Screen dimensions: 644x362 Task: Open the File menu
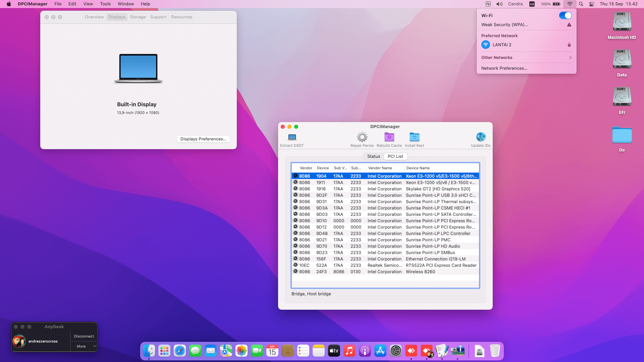click(x=58, y=4)
